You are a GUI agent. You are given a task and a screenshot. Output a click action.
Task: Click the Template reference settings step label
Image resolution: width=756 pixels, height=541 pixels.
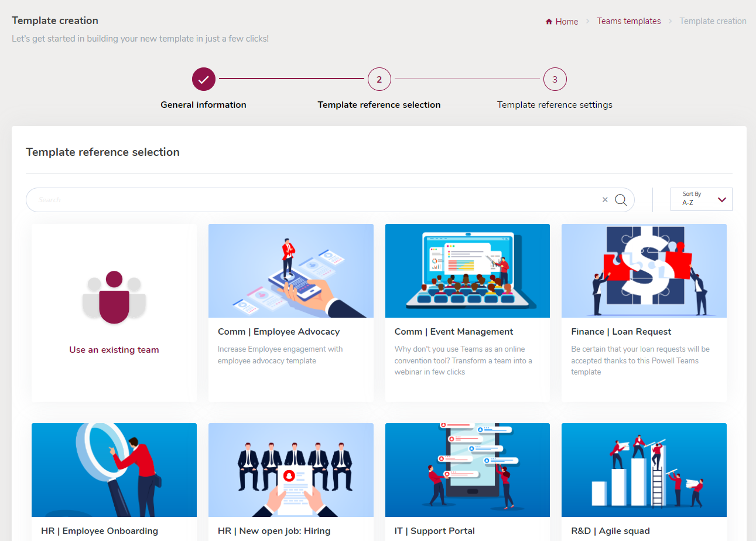555,105
